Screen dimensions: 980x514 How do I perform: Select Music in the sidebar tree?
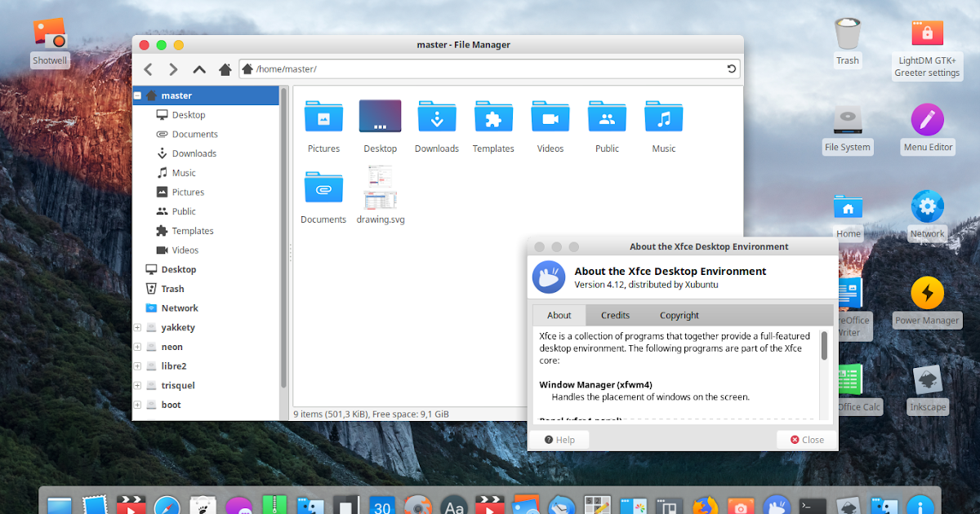[184, 173]
